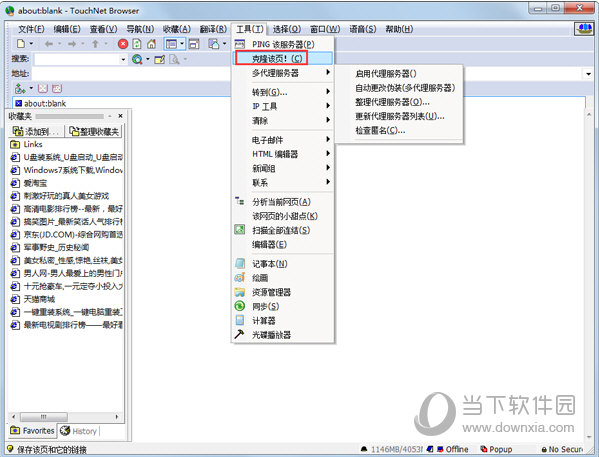Expand the 多代理服务器 submenu
This screenshot has width=599, height=457.
click(283, 73)
